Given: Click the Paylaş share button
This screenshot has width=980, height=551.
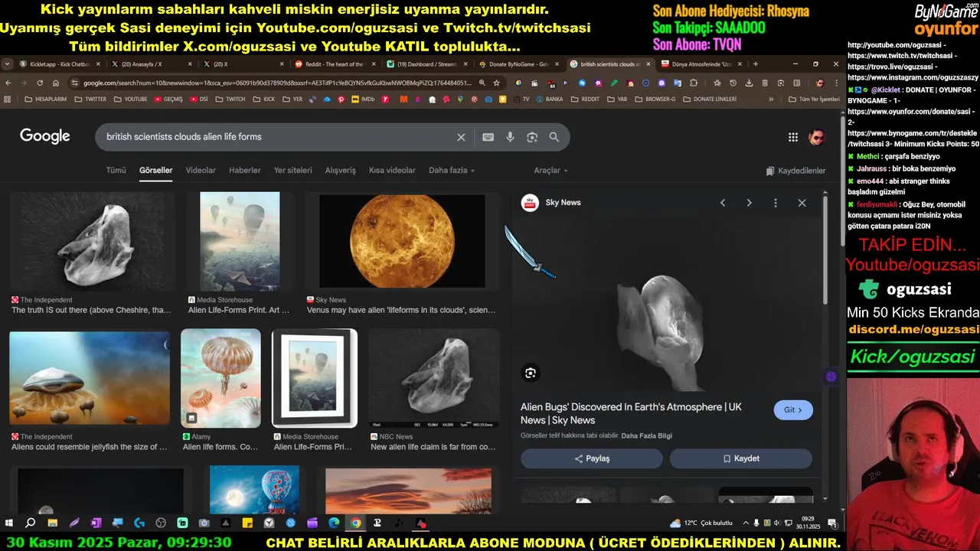Looking at the screenshot, I should [592, 458].
